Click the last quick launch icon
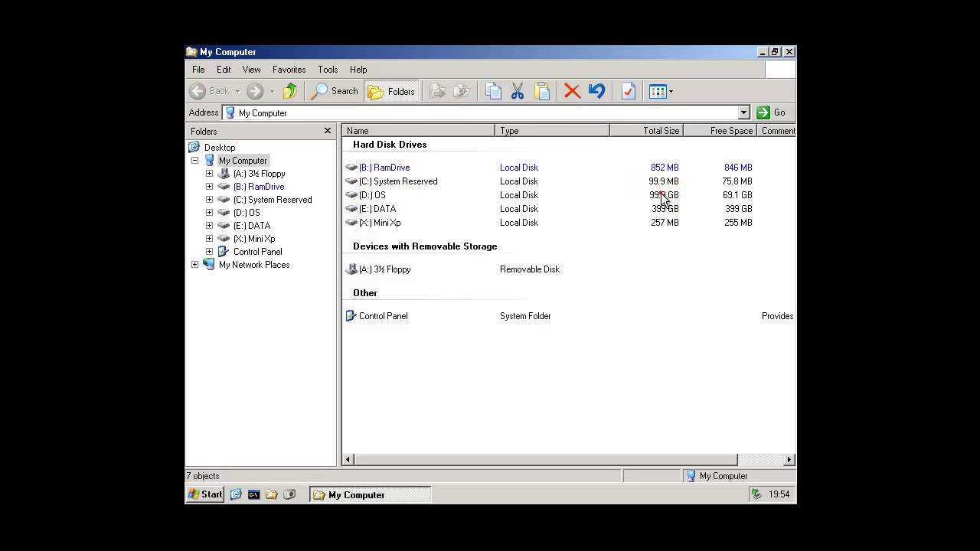Image resolution: width=980 pixels, height=551 pixels. (289, 494)
